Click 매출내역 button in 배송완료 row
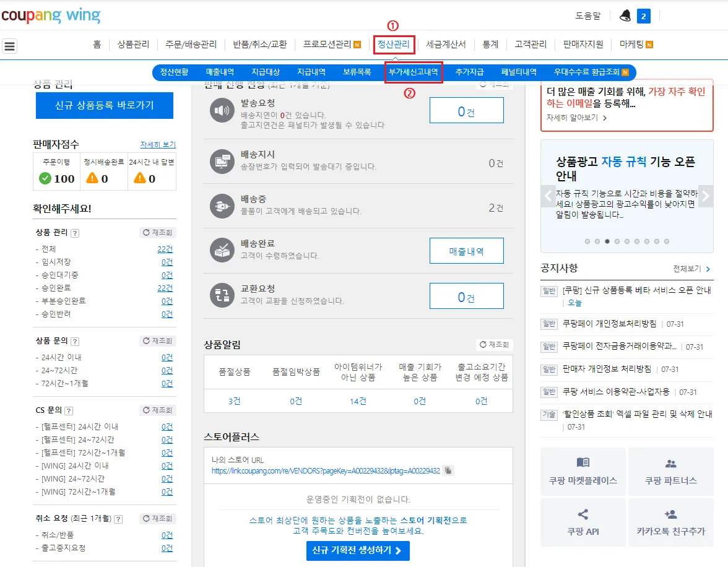The width and height of the screenshot is (728, 567). [466, 251]
